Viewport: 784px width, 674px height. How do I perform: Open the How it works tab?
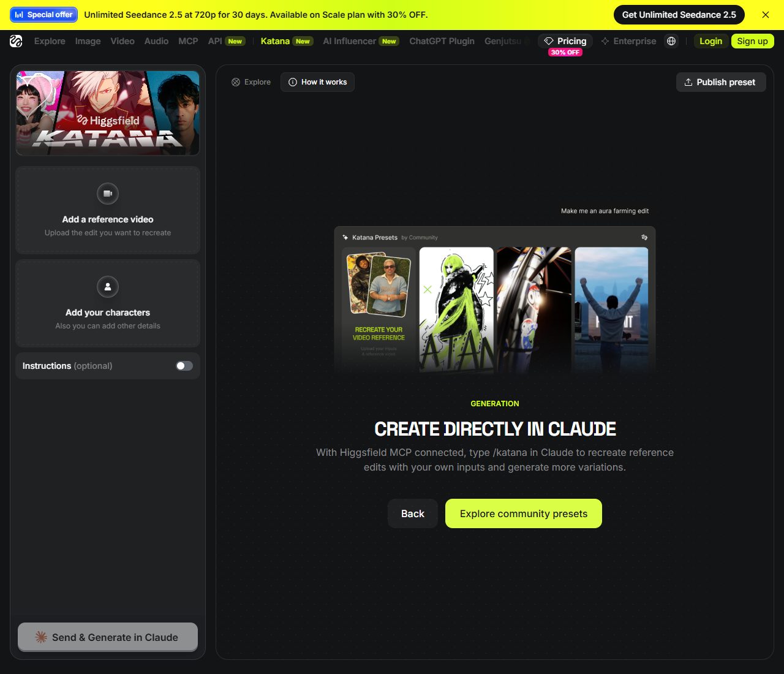pyautogui.click(x=317, y=82)
